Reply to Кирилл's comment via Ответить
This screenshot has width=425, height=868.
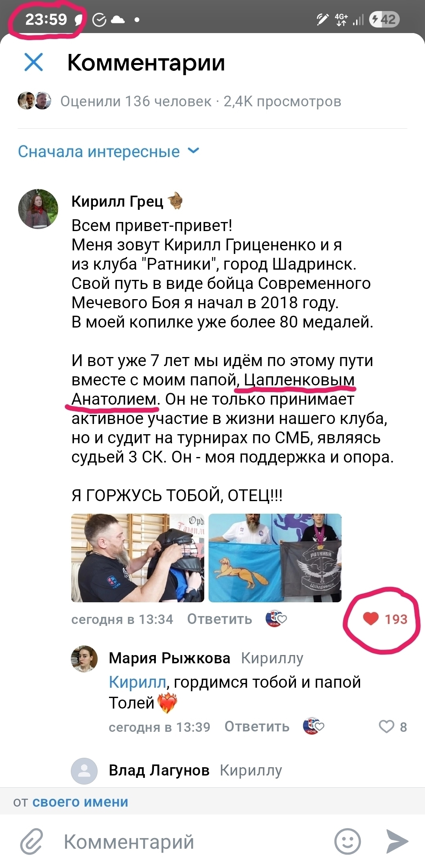[220, 619]
